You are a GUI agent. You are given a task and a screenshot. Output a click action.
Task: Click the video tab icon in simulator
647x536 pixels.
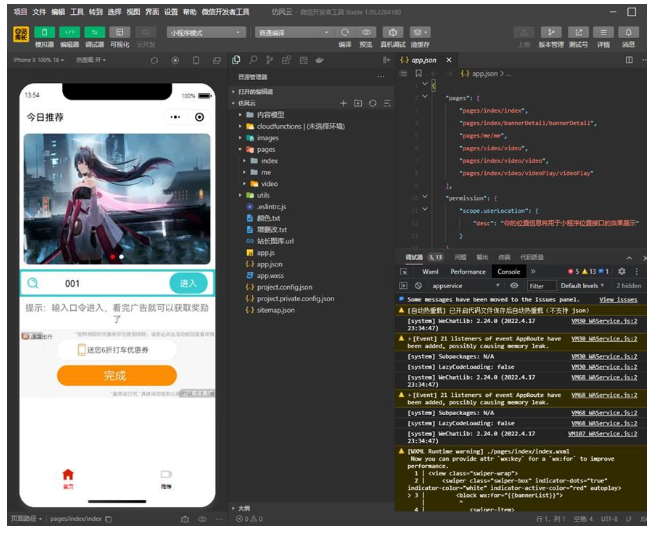pyautogui.click(x=166, y=478)
